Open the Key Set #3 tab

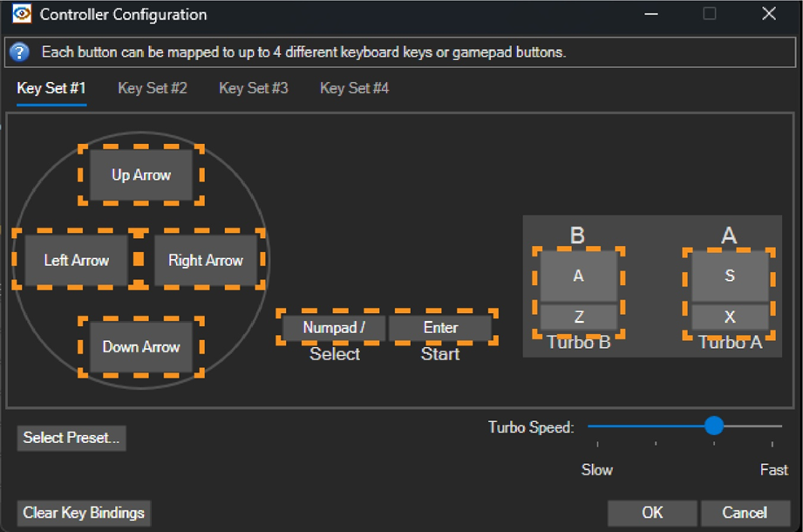click(x=254, y=89)
